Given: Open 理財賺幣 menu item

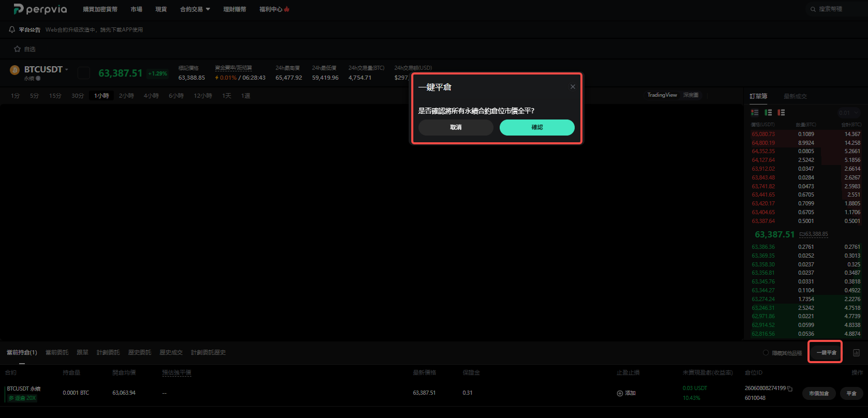Looking at the screenshot, I should 234,9.
